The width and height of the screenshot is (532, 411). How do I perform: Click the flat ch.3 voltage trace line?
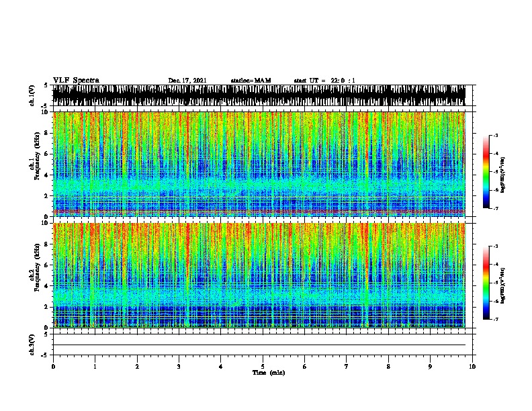point(259,345)
